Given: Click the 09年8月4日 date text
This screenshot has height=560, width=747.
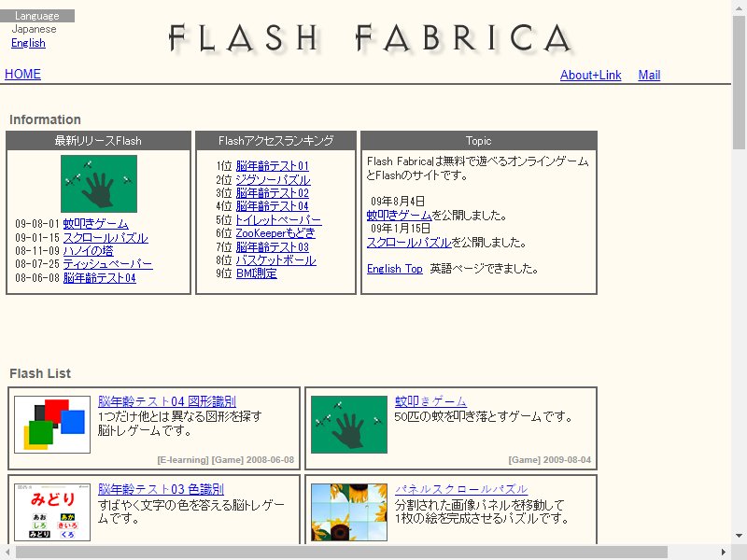Looking at the screenshot, I should pyautogui.click(x=398, y=202).
